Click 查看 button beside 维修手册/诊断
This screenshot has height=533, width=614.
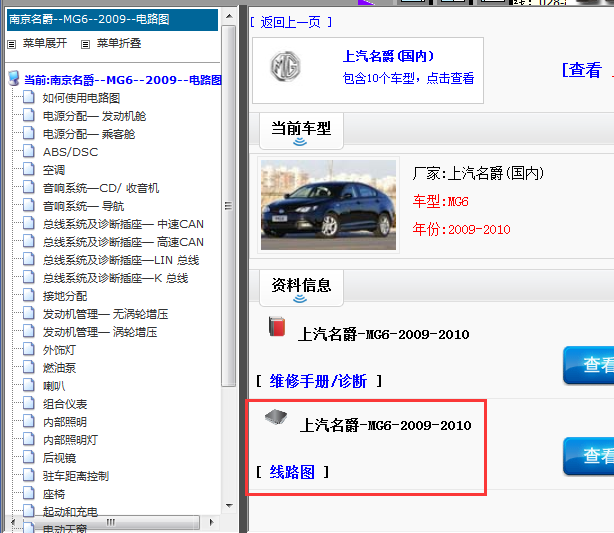589,365
